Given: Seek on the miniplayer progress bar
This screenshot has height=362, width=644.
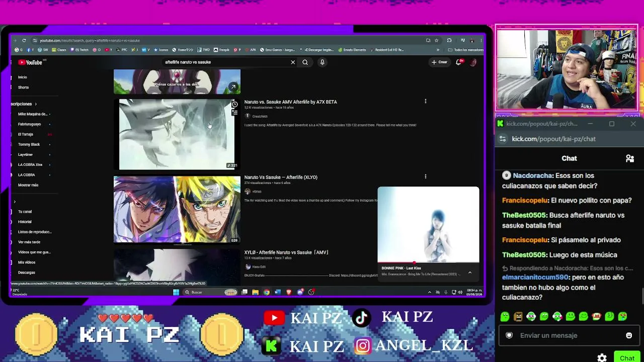Looking at the screenshot, I should pos(429,262).
